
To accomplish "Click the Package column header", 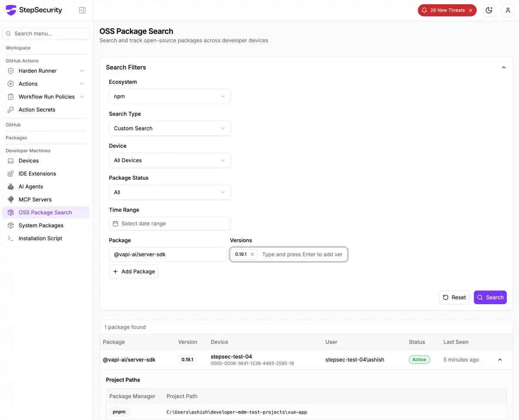I will pos(114,342).
